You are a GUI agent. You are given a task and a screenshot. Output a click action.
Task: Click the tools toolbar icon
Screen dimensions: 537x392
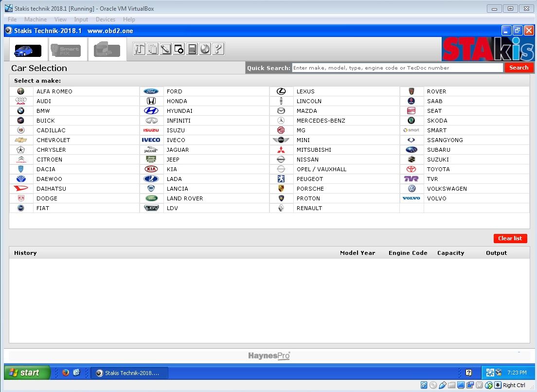(x=140, y=49)
